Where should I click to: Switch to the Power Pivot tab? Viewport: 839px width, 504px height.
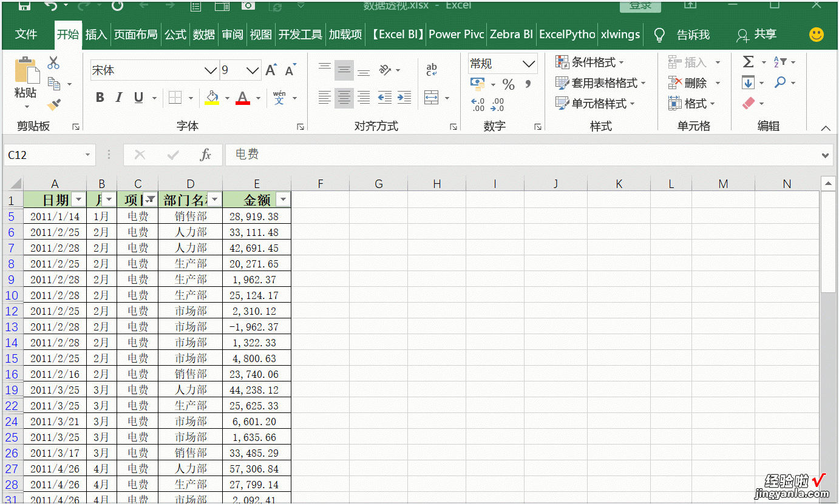point(457,35)
